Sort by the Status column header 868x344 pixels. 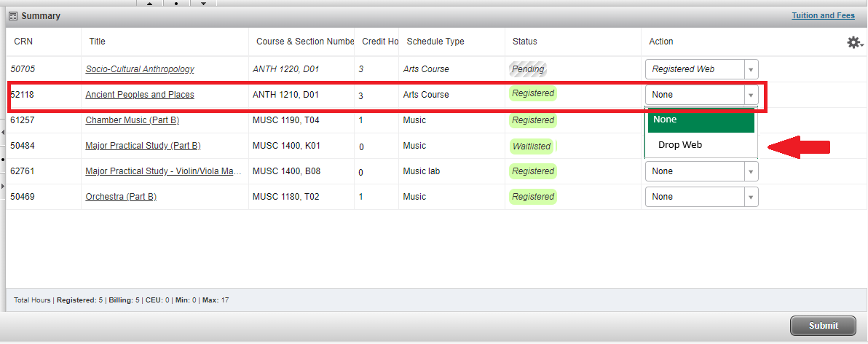(524, 42)
